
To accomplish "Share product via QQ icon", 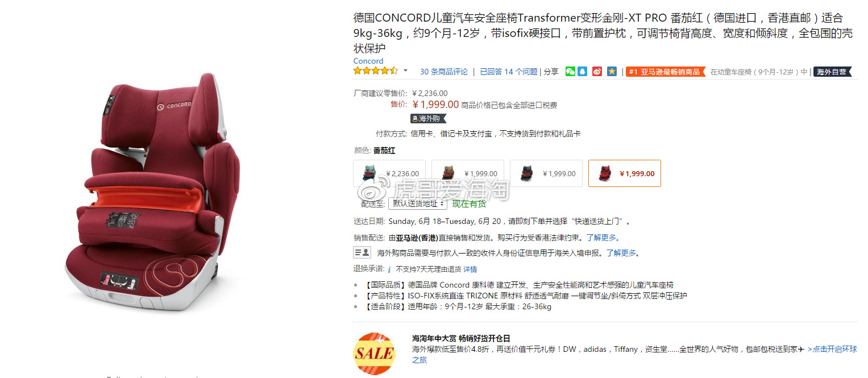I will coord(583,72).
